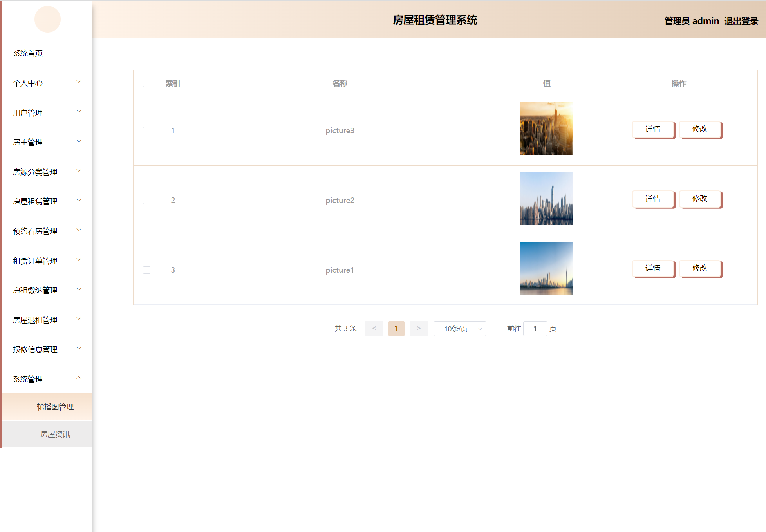
Task: Select the 轮播图管理 submenu item
Action: click(55, 407)
